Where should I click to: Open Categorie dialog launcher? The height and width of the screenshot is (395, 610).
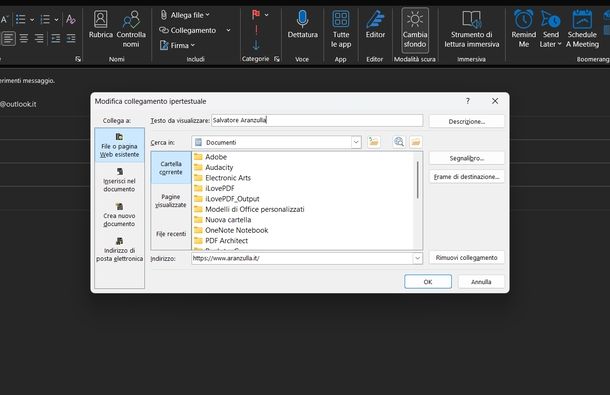click(277, 59)
